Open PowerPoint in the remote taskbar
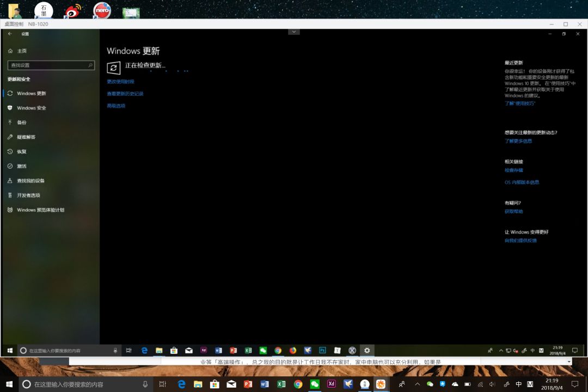Viewport: 588px width, 392px height. pyautogui.click(x=233, y=351)
